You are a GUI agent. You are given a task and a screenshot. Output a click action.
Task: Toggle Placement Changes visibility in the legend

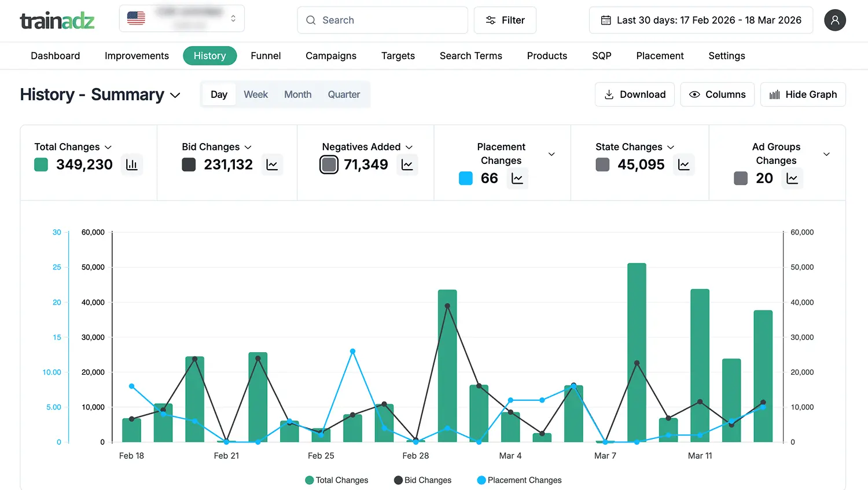click(519, 480)
